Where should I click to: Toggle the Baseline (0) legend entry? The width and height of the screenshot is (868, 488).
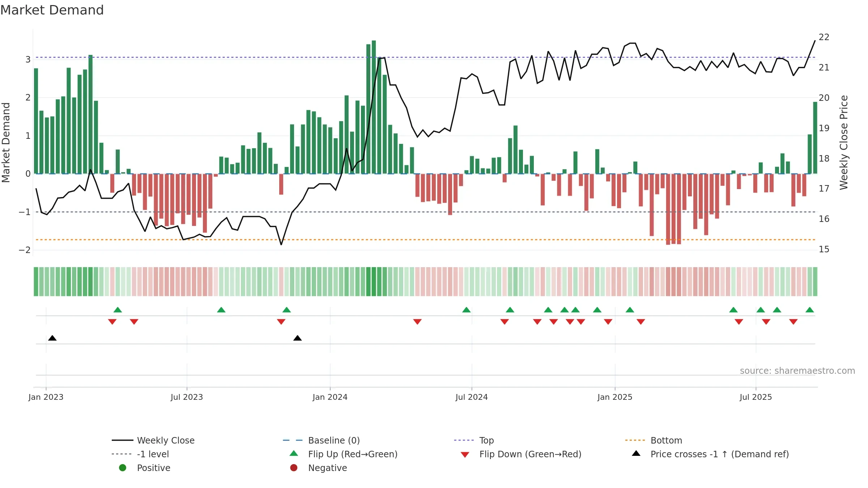321,440
